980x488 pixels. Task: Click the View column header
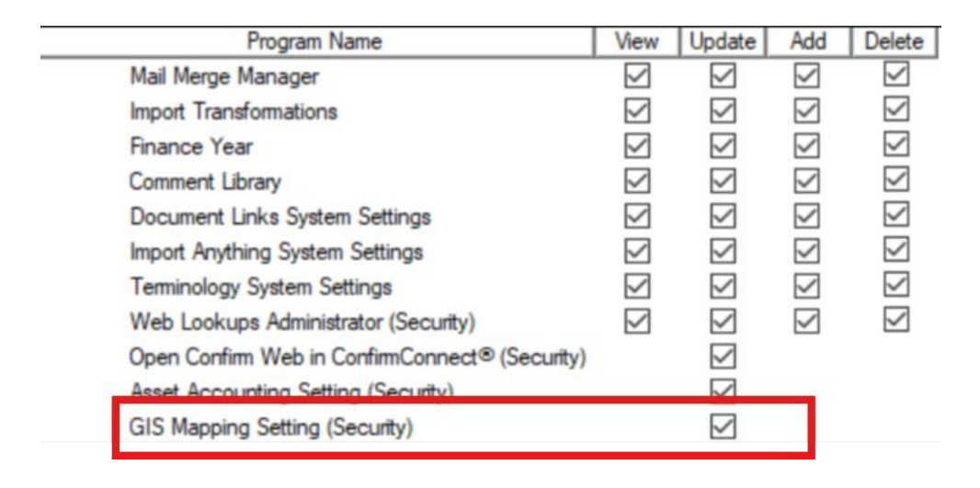[636, 42]
